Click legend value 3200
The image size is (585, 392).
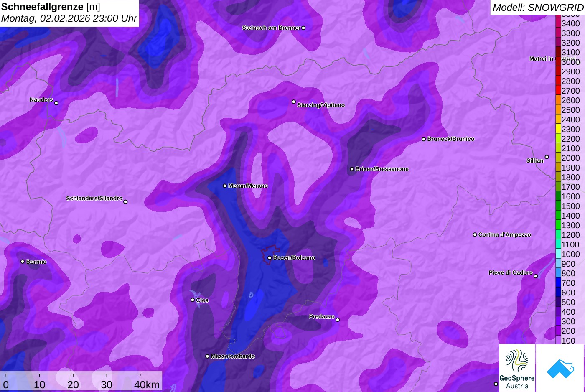[570, 43]
